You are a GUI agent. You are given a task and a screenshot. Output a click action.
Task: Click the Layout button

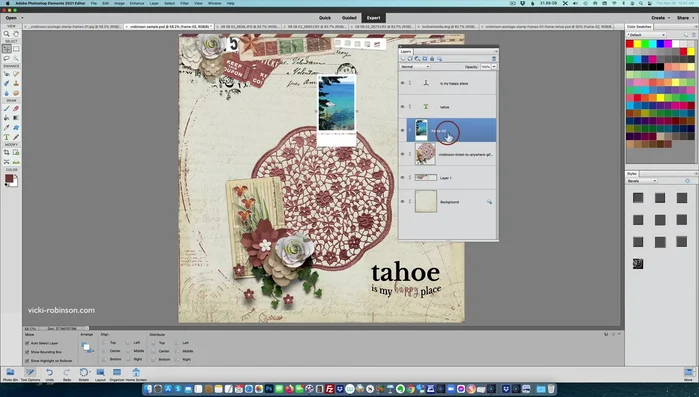point(100,374)
